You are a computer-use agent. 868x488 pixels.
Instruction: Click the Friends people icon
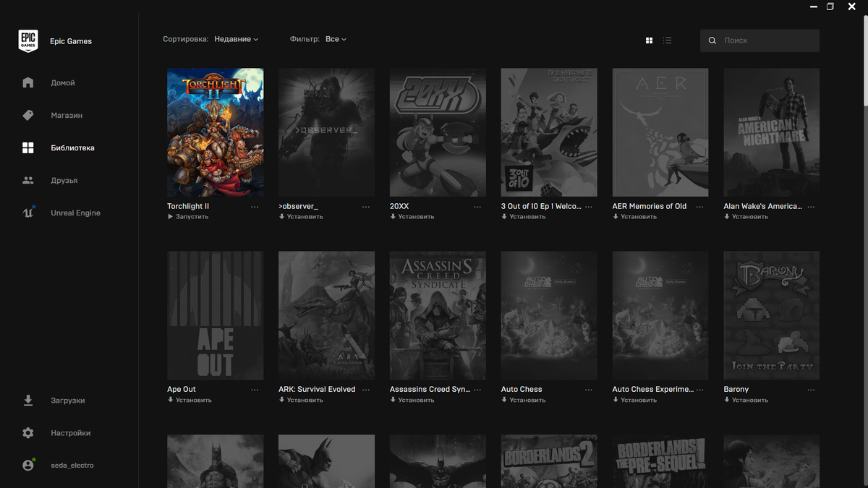tap(28, 180)
